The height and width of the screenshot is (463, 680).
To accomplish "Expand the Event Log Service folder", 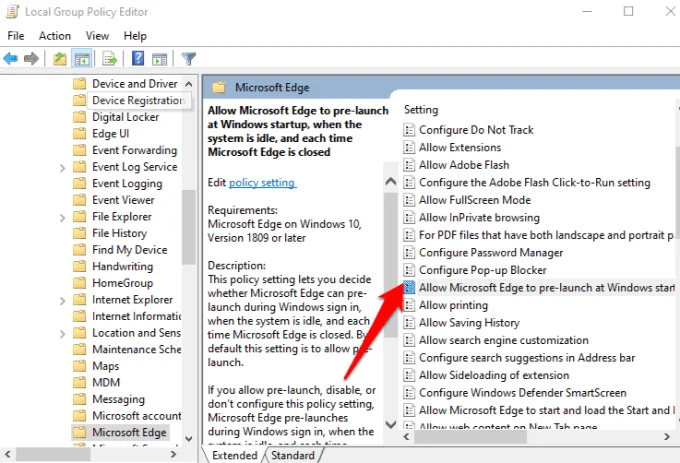I will [63, 167].
